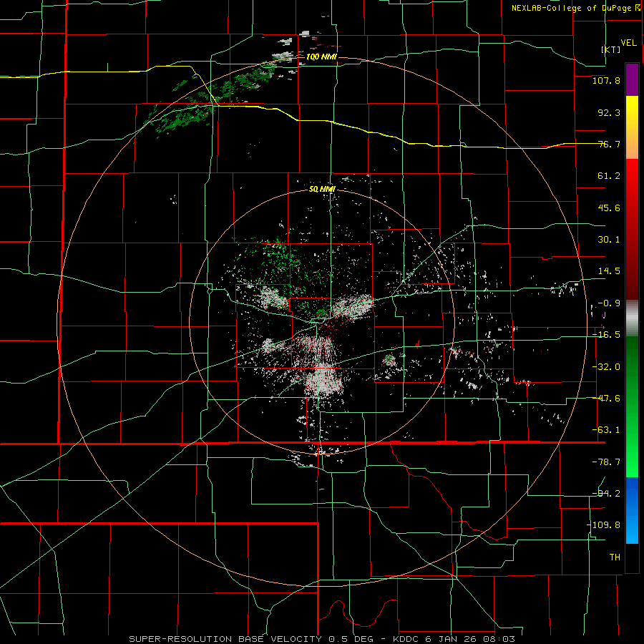
Task: Click the 100 NMI range ring label
Action: pos(321,57)
